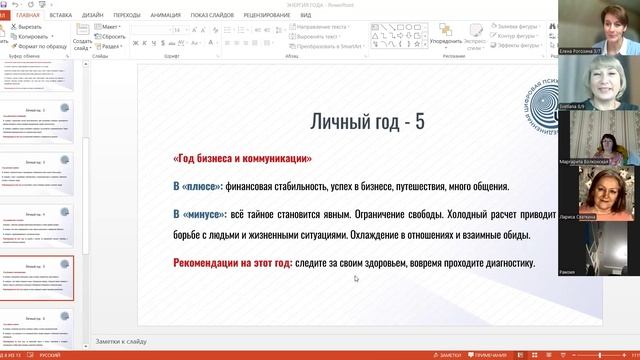Select Личный год 4 slide thumbnail

(36, 226)
